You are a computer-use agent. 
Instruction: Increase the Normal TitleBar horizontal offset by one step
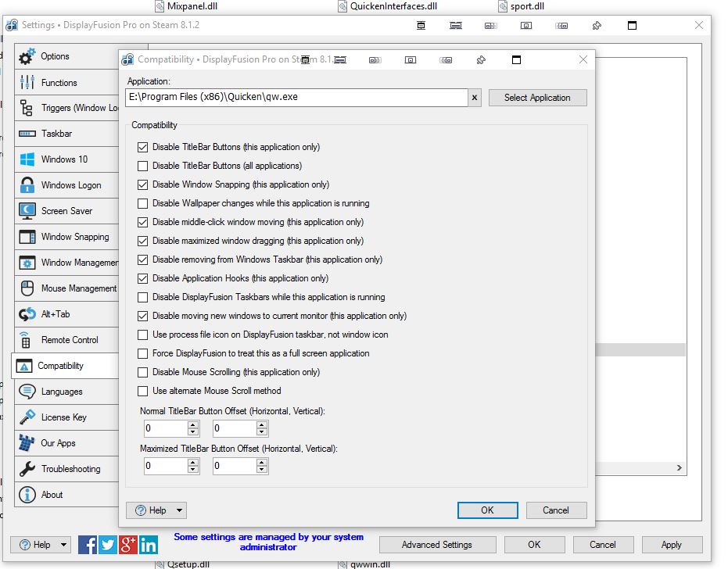[193, 424]
